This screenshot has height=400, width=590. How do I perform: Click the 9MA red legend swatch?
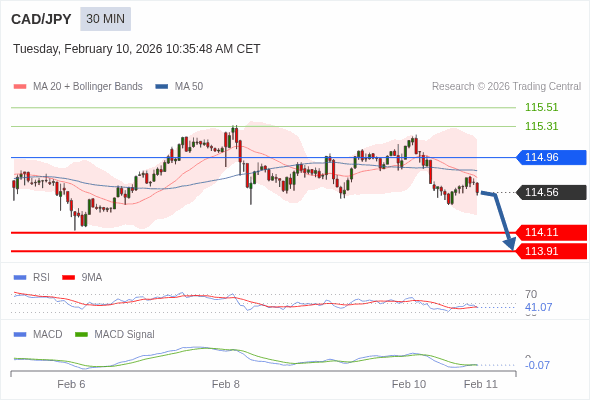coord(68,278)
